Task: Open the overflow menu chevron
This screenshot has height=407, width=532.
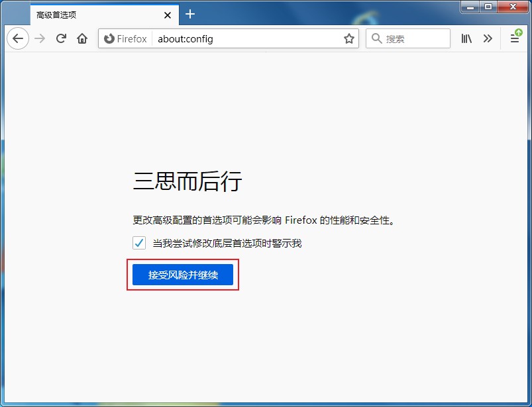Action: pyautogui.click(x=488, y=38)
